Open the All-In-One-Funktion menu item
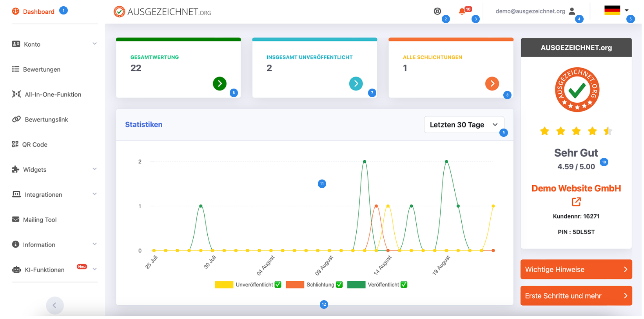644x319 pixels. coord(53,94)
